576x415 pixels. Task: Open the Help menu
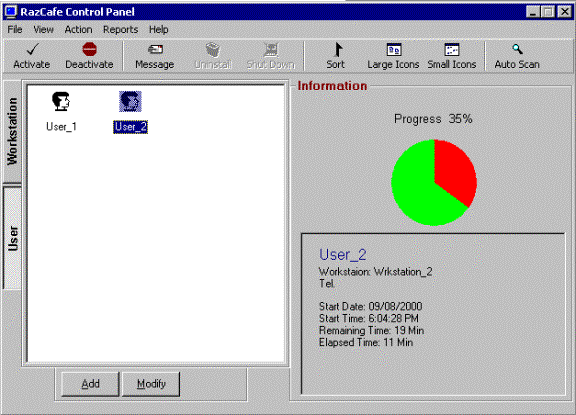click(x=159, y=29)
